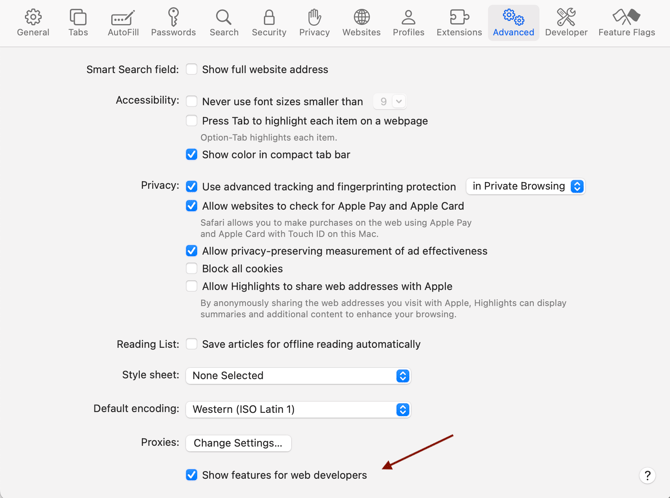670x498 pixels.
Task: Switch to the Developer tab
Action: point(566,23)
